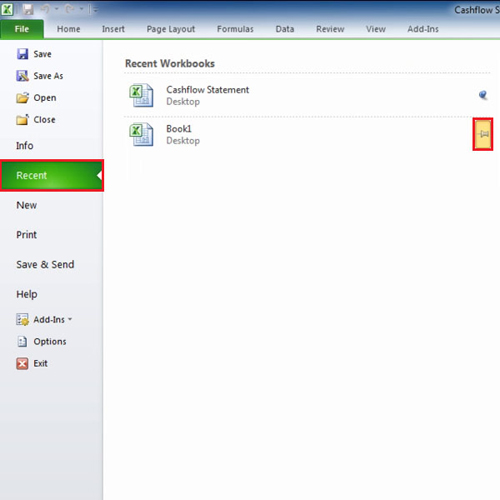The image size is (500, 500).
Task: Open Customize Quick Access Toolbar dropdown
Action: tap(96, 10)
